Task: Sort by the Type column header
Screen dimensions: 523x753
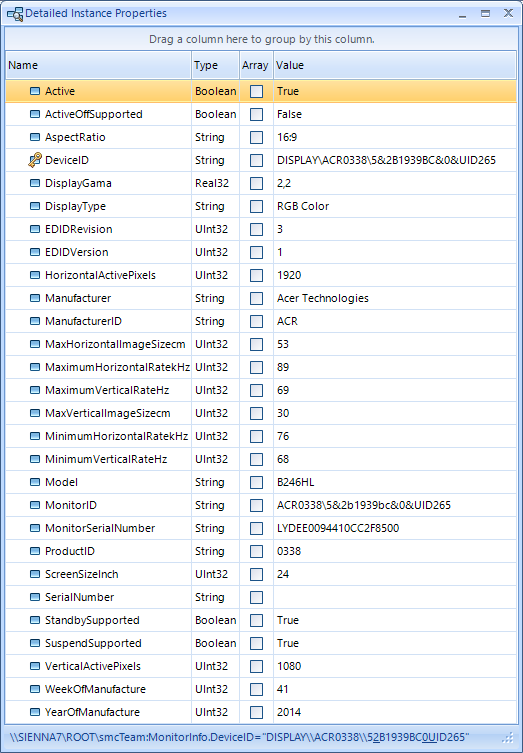Action: [215, 65]
